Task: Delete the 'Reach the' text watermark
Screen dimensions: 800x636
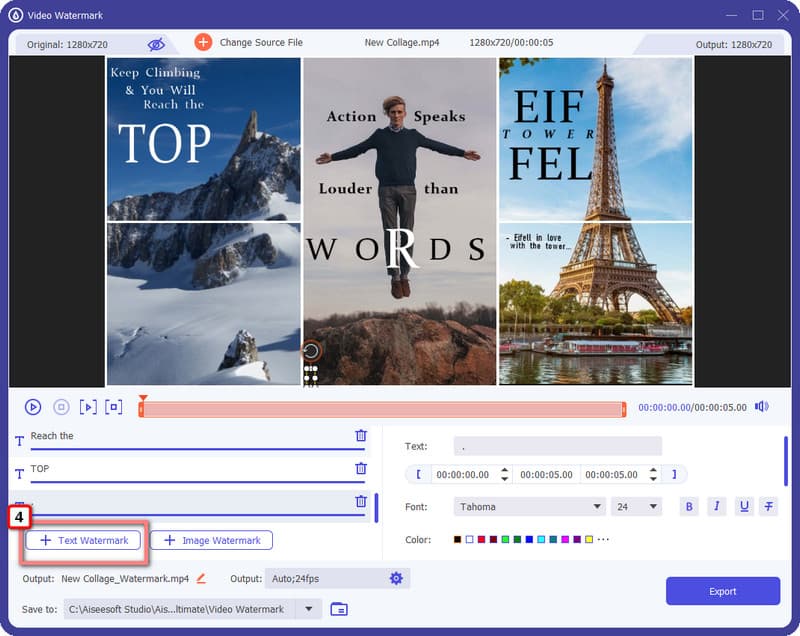Action: coord(361,436)
